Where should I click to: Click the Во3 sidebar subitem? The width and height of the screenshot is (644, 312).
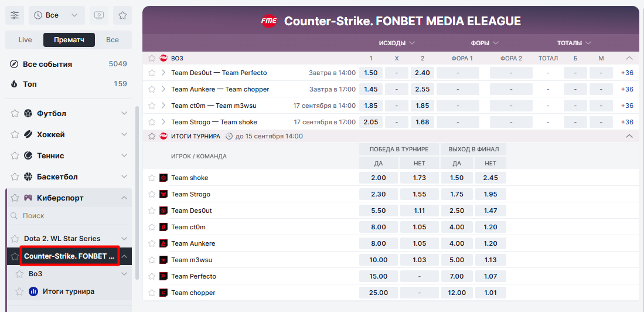36,274
